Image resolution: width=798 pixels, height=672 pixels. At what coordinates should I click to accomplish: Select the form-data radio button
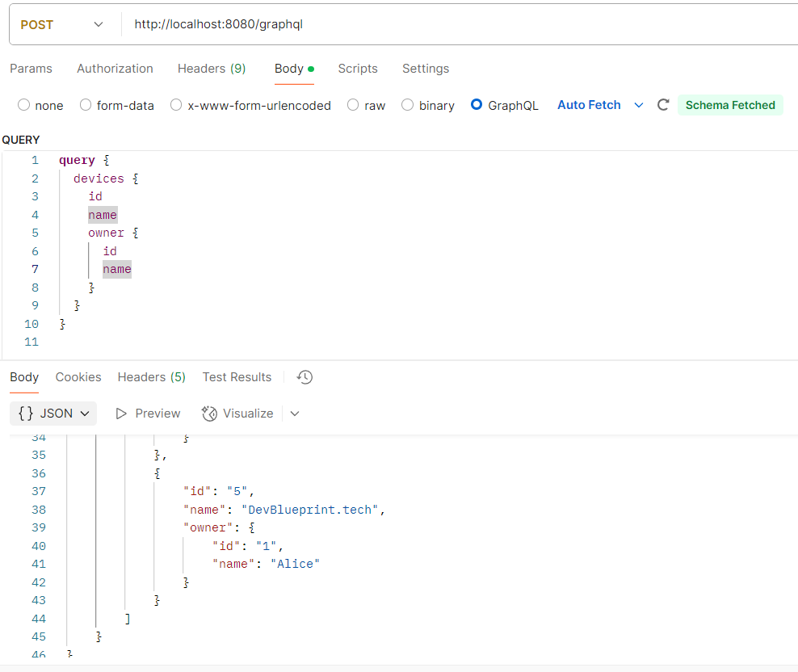click(x=86, y=105)
